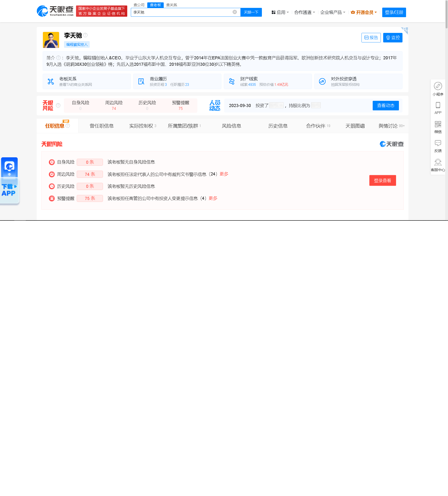Open the 舆情讨论 tab
Screen dimensions: 448x496
392,126
